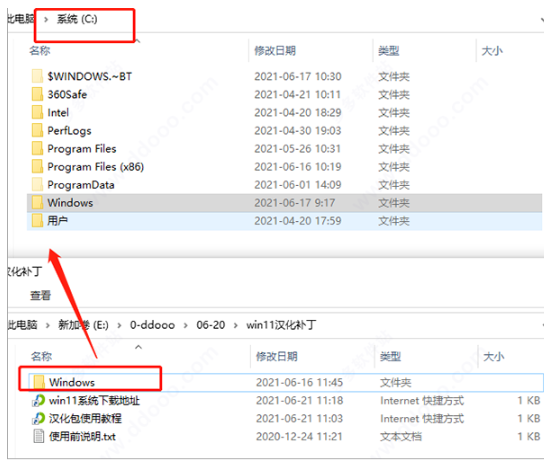
Task: Select the 360Safe folder icon
Action: (37, 94)
